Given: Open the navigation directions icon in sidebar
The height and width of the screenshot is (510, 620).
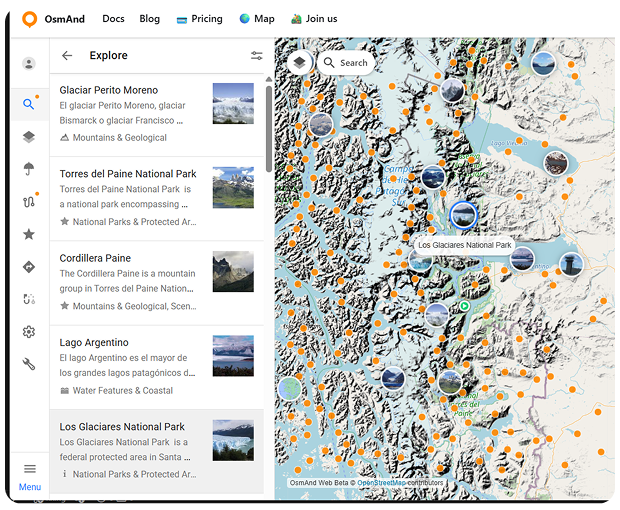Looking at the screenshot, I should [x=29, y=267].
